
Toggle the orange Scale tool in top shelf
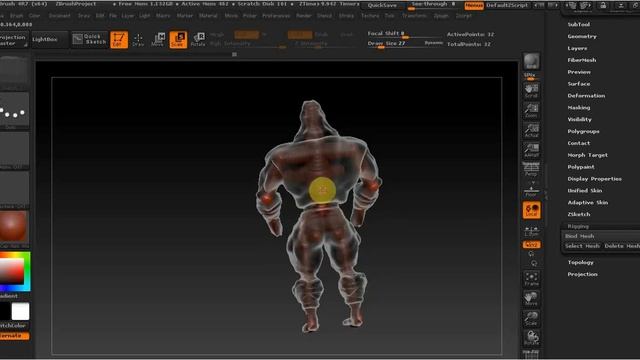178,40
